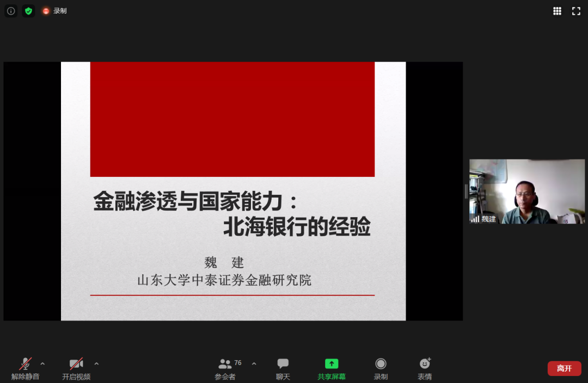This screenshot has width=588, height=383.
Task: Click the red 离开 leave button
Action: (564, 368)
